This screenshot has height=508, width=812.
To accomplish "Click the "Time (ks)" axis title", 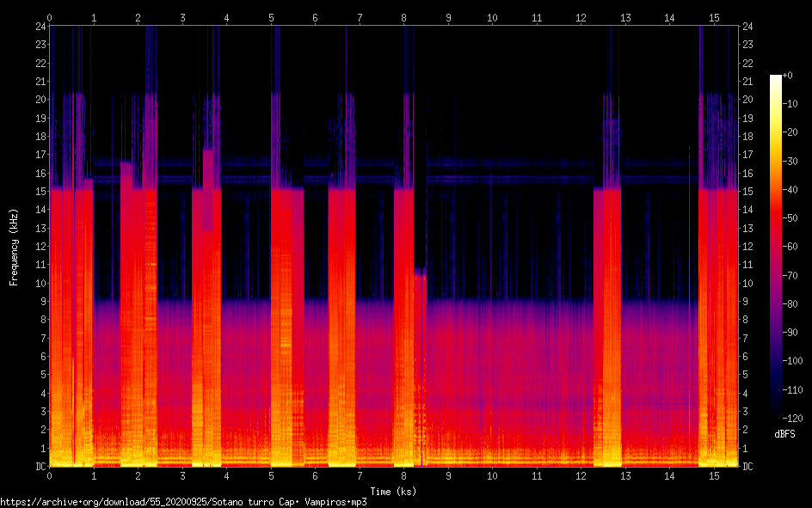I will click(393, 492).
